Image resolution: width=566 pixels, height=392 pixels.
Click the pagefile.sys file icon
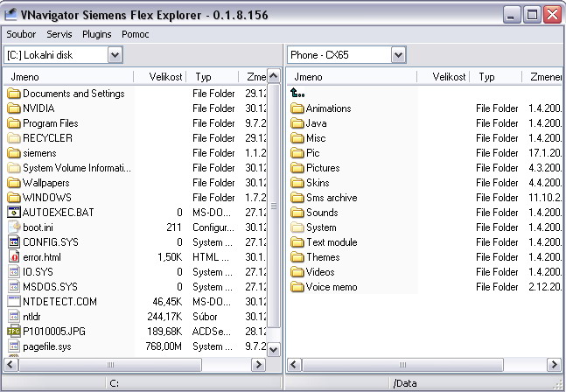pyautogui.click(x=14, y=346)
